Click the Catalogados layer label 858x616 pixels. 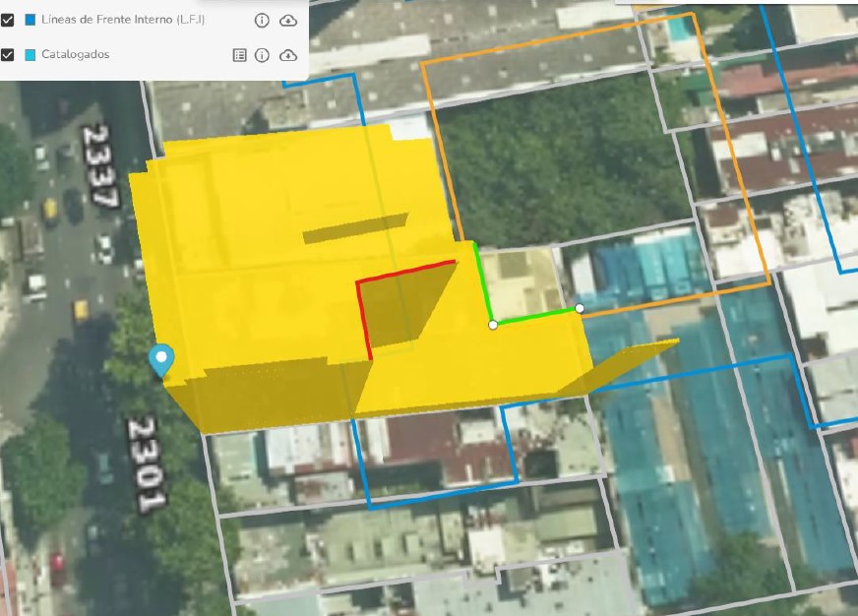point(76,54)
